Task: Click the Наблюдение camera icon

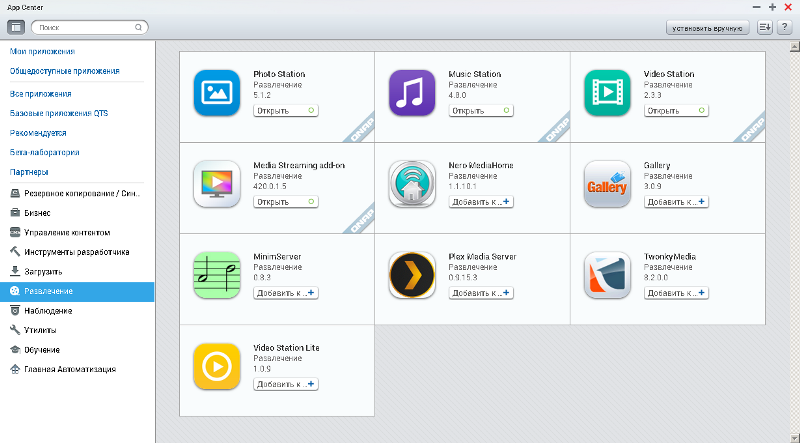Action: pyautogui.click(x=15, y=310)
